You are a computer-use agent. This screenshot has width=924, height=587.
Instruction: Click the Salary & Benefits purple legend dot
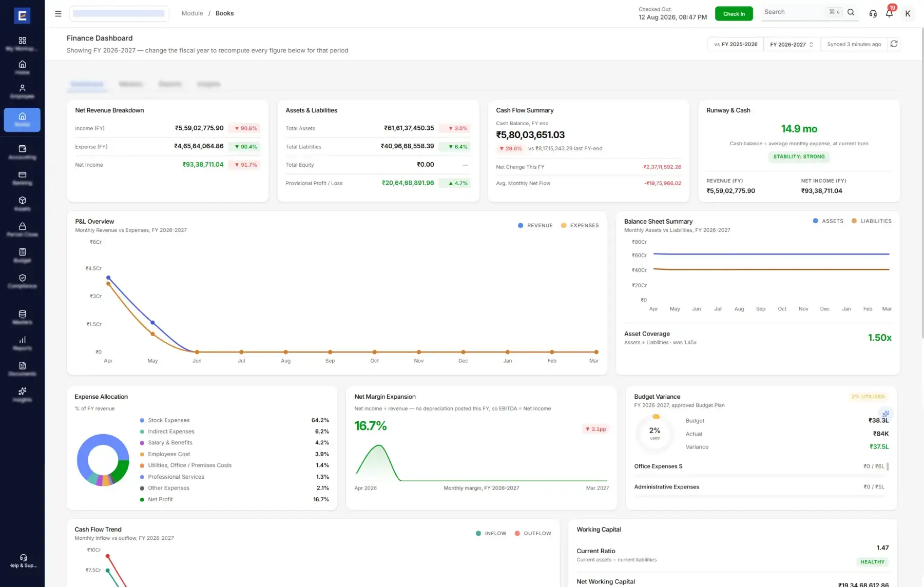(142, 443)
